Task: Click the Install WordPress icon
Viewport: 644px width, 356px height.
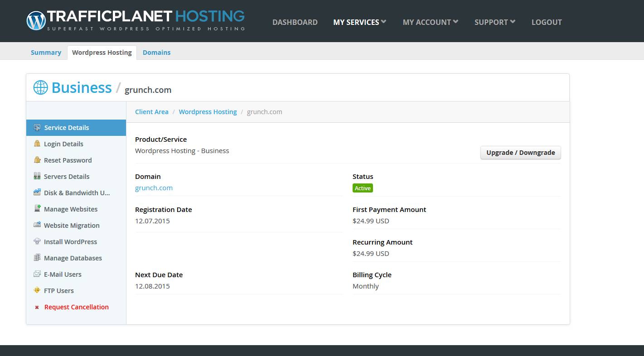Action: pyautogui.click(x=37, y=241)
